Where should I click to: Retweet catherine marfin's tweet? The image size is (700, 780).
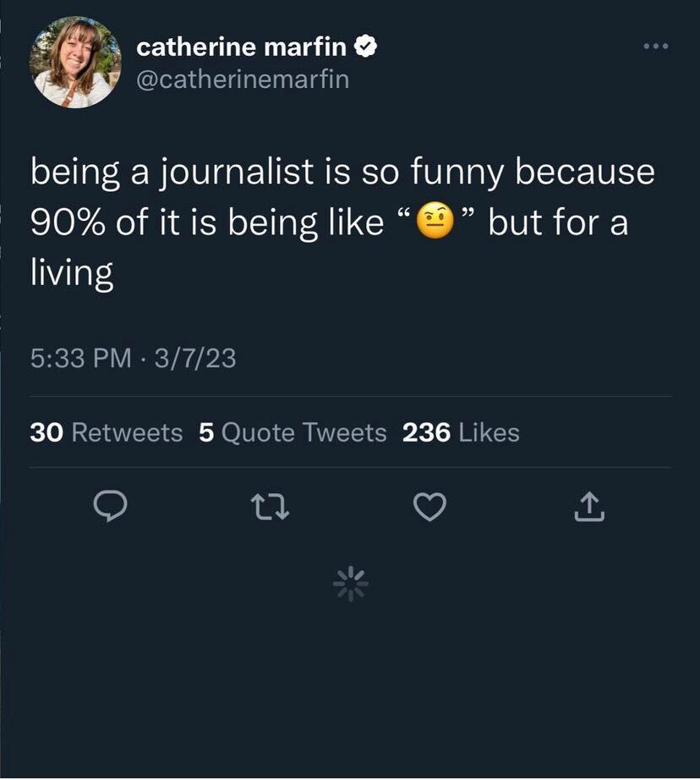[270, 508]
